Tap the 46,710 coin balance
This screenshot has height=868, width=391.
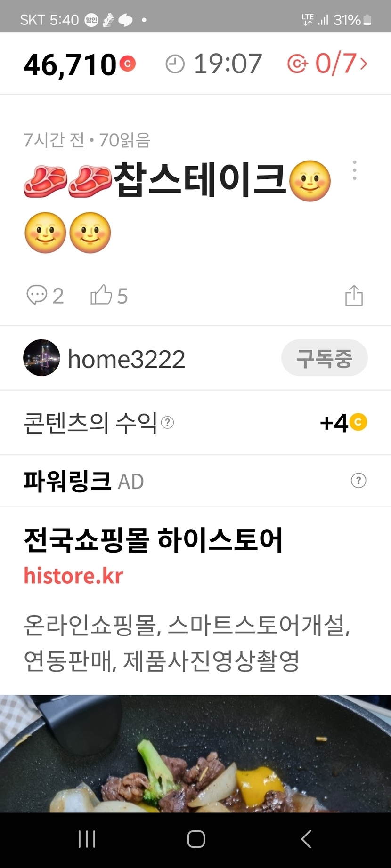pos(70,64)
